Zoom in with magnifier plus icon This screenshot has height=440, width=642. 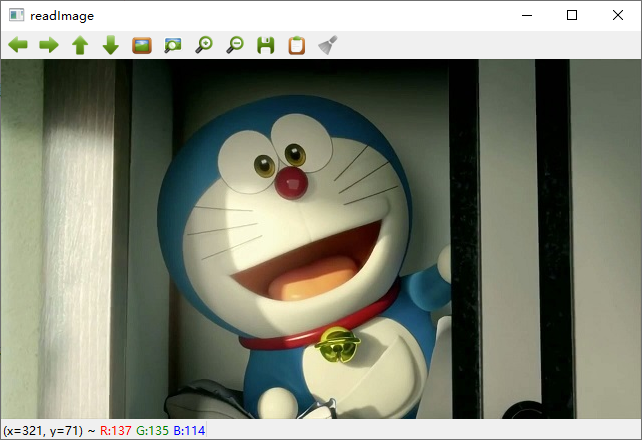point(204,45)
